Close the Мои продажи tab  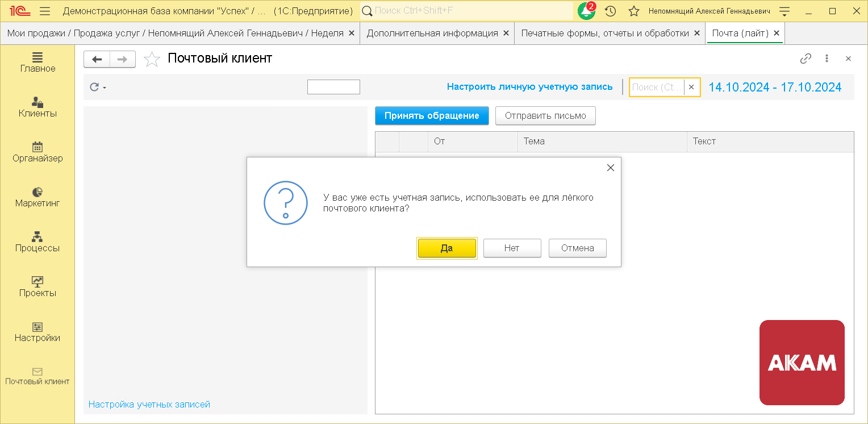(x=351, y=33)
